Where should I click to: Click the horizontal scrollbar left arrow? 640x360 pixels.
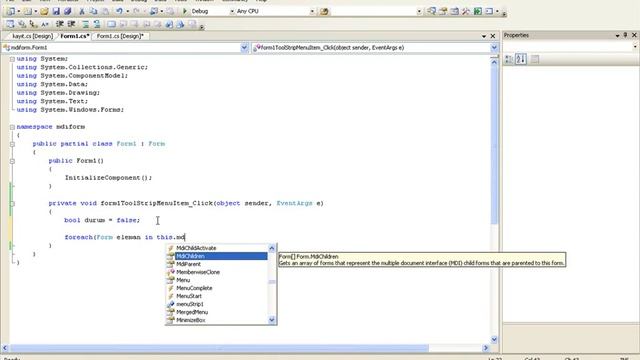point(5,348)
